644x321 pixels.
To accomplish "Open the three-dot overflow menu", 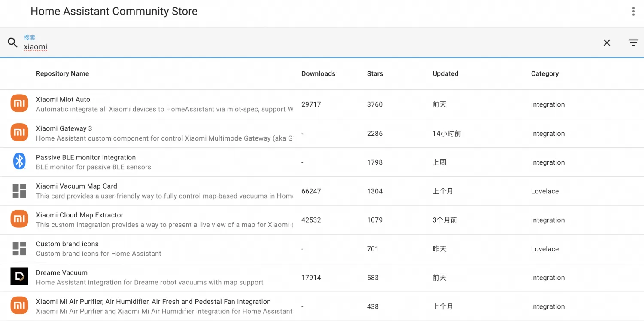I will 633,12.
